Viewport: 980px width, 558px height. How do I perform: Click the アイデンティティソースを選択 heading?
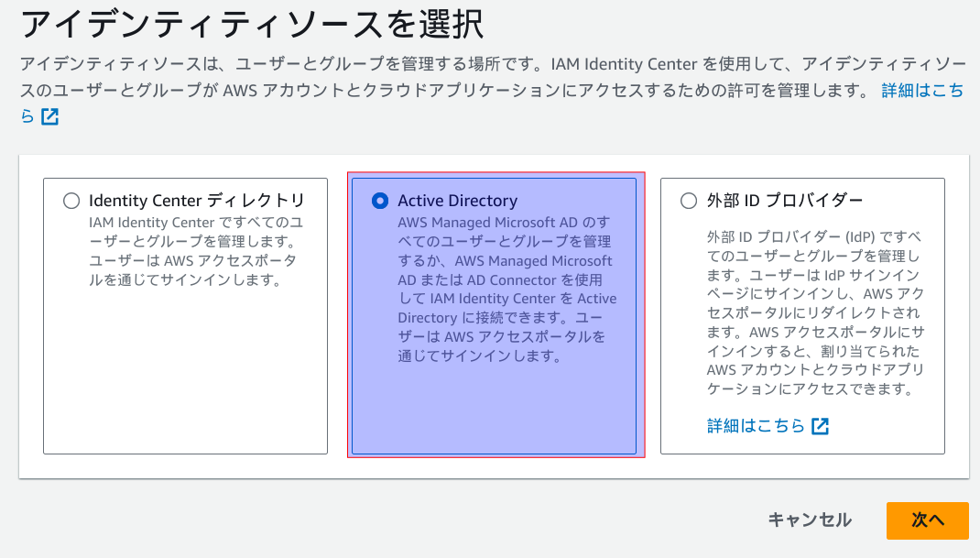pos(252,25)
